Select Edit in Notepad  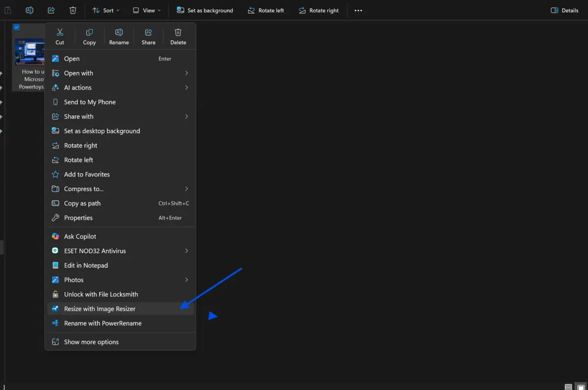120,265
